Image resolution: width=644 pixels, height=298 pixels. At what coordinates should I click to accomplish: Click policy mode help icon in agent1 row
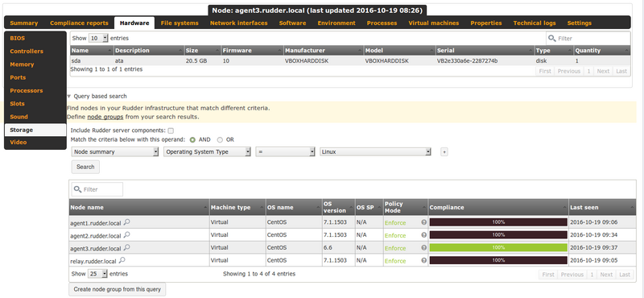coord(423,222)
